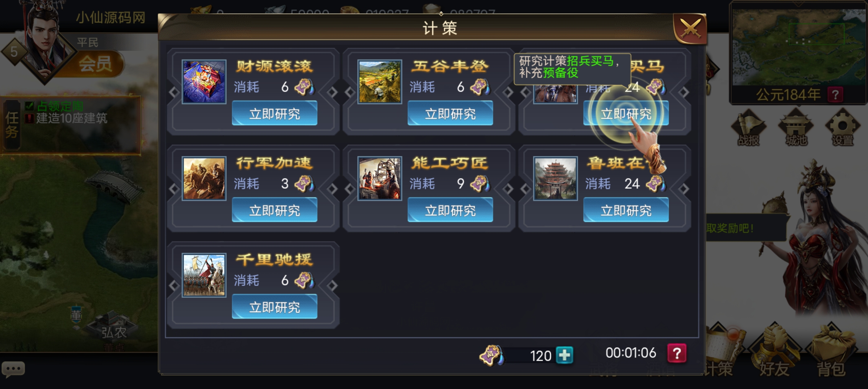Click 立即研究 under 能工巧匠
The height and width of the screenshot is (389, 868).
[x=450, y=210]
